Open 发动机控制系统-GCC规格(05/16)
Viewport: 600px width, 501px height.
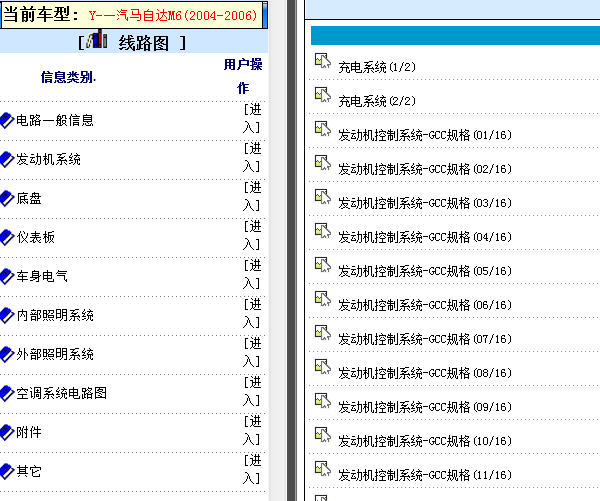click(x=425, y=271)
